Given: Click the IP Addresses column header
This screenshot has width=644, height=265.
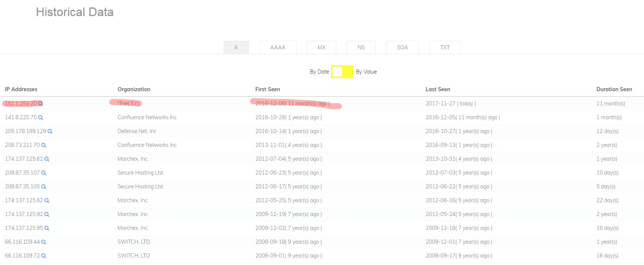Looking at the screenshot, I should point(21,89).
